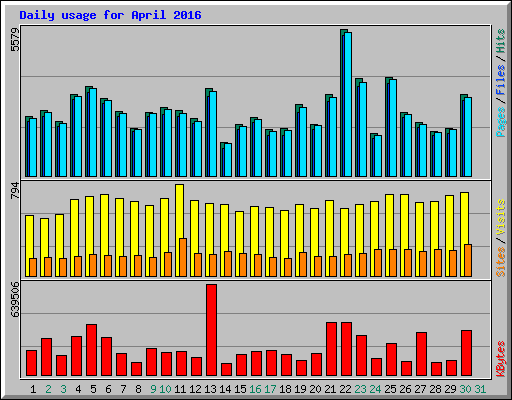Click day label 21 on the x-axis
Viewport: 512px width, 400px height.
[330, 389]
